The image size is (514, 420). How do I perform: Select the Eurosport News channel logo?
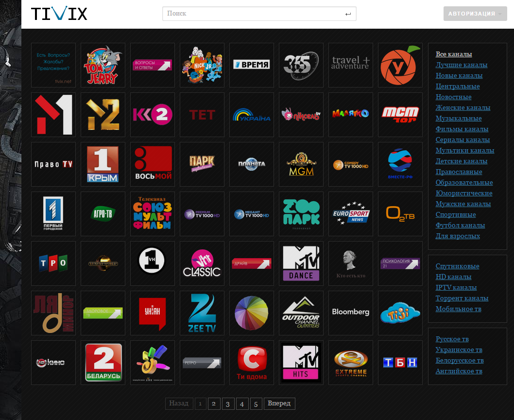[350, 214]
